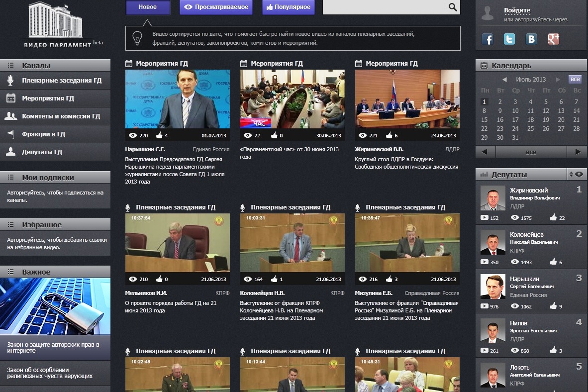
Task: Click the date 30.06.2013 on video
Action: point(328,135)
